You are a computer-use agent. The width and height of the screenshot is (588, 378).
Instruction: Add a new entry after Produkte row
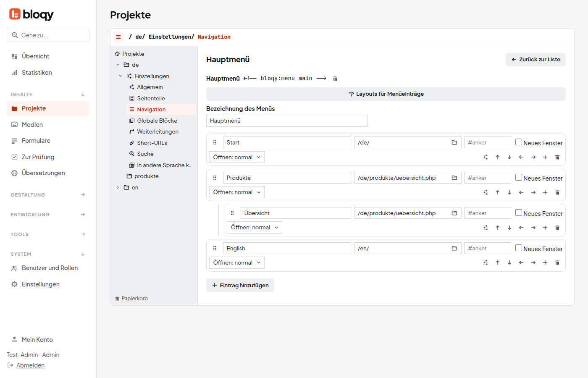(545, 192)
